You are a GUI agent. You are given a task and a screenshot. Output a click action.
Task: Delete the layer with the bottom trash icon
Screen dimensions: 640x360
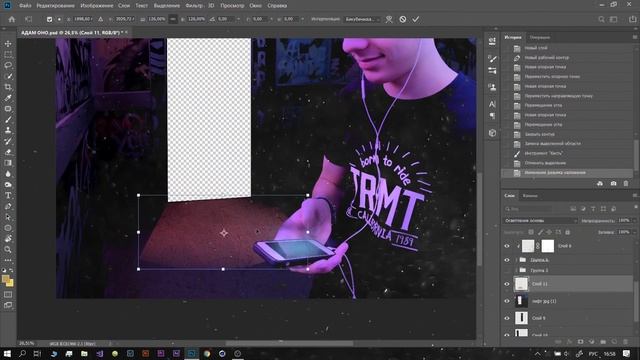pyautogui.click(x=626, y=341)
